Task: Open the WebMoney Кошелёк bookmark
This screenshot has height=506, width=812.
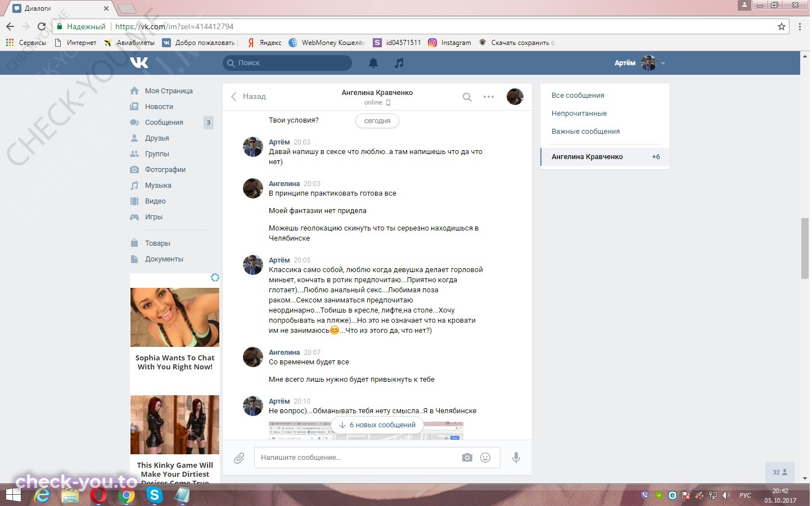Action: (x=327, y=43)
